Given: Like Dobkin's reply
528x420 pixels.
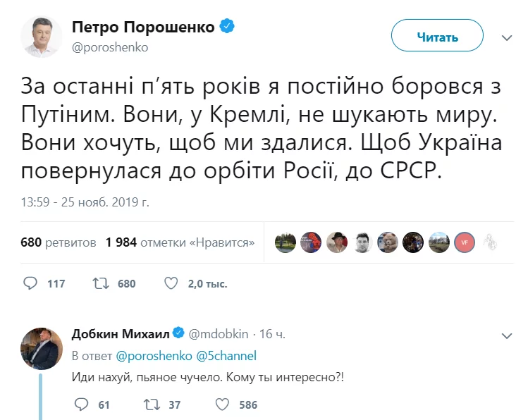Looking at the screenshot, I should (x=222, y=404).
